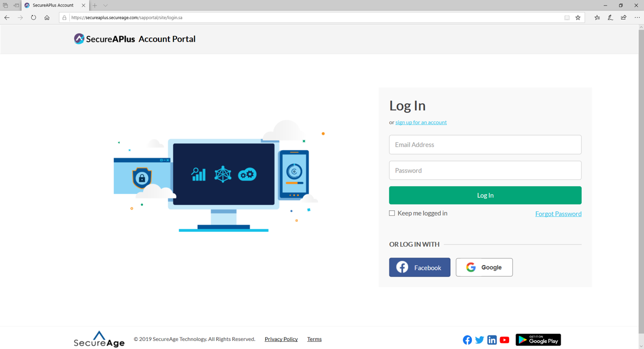Viewport: 644px width, 349px height.
Task: Open Twitter from the footer social icons
Action: point(479,340)
